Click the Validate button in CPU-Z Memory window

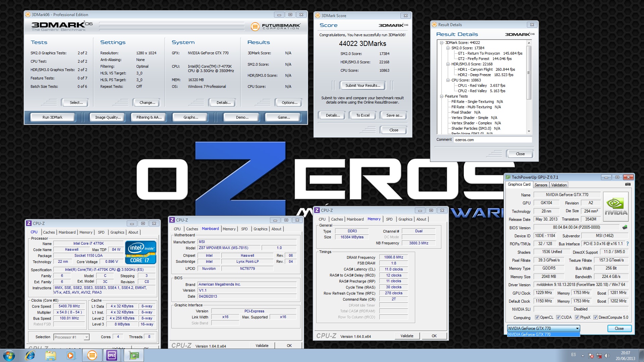[x=407, y=336]
